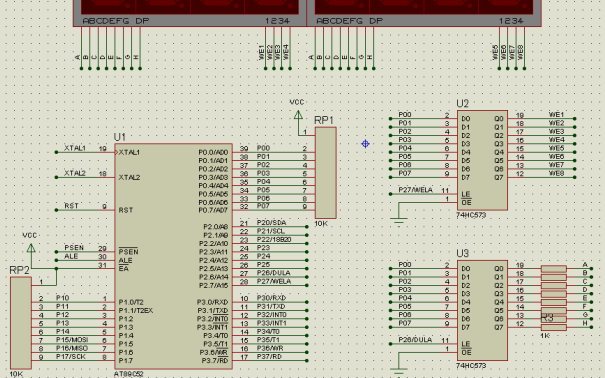
Task: Click the ground symbol below U2's OE pin
Action: click(398, 221)
